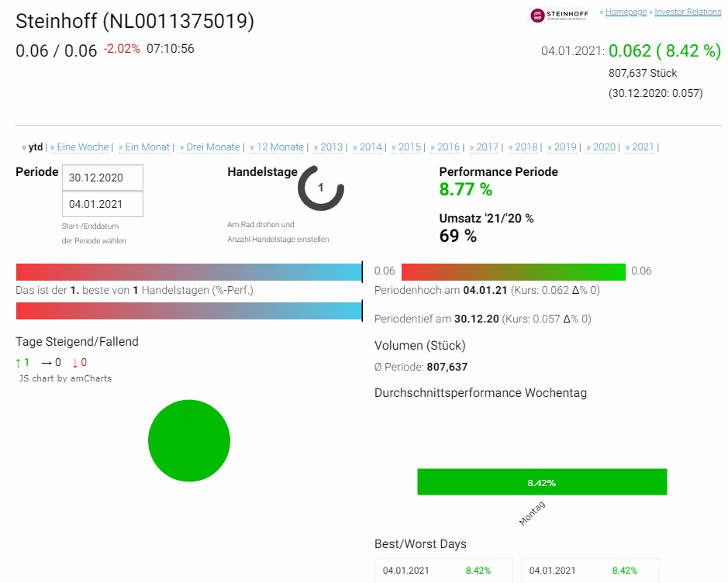Screen dimensions: 728x583
Task: Select the 2021 year link
Action: (643, 147)
